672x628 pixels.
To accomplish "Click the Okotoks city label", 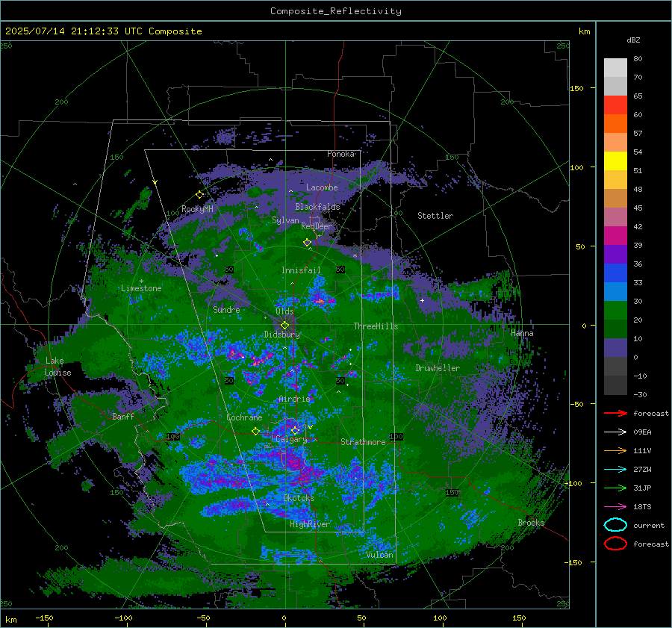I will 299,498.
